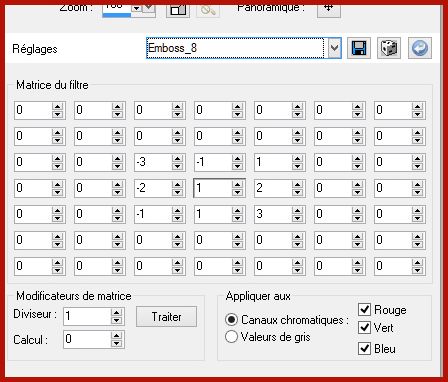Click the Réglages label text
Image resolution: width=448 pixels, height=382 pixels.
pos(35,49)
